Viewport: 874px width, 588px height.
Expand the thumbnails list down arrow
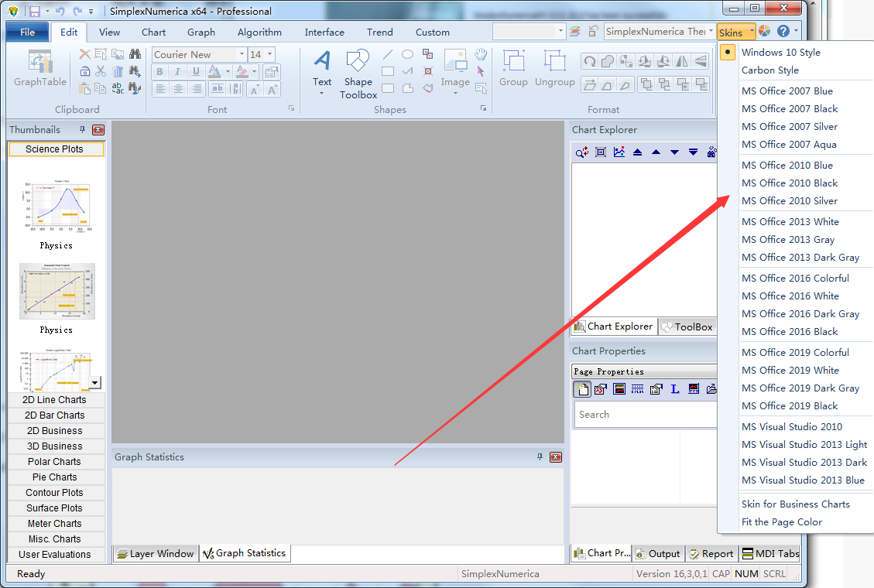(x=94, y=382)
